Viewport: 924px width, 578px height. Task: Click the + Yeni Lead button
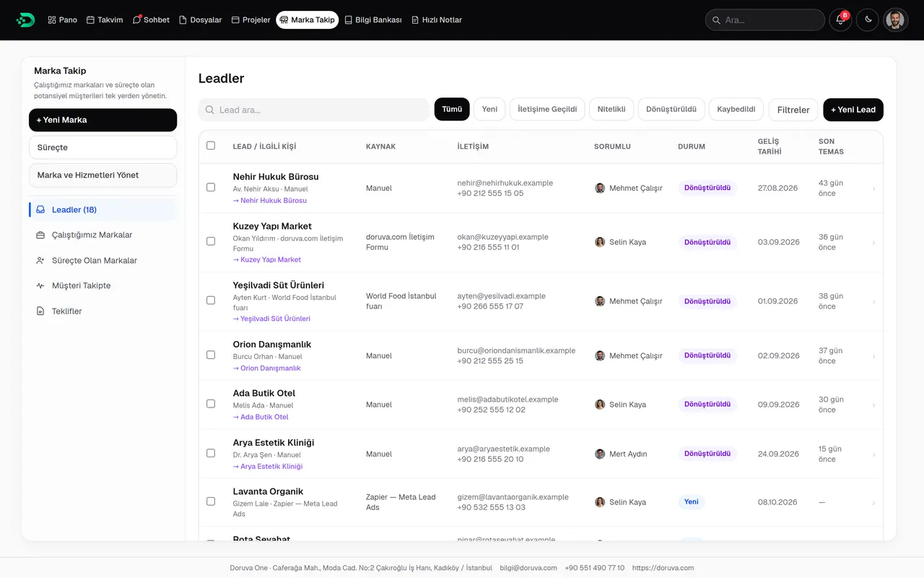pos(853,110)
